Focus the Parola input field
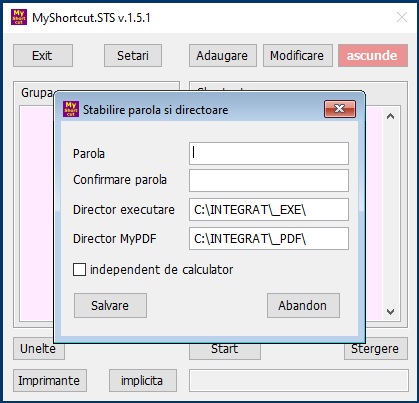This screenshot has width=419, height=403. (x=269, y=153)
